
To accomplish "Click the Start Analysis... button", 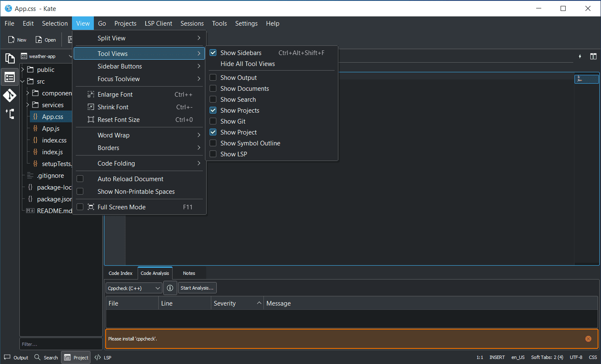I will (x=197, y=288).
